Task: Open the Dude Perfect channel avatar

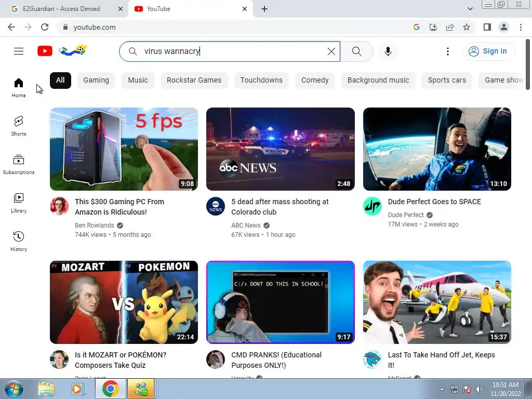Action: pos(372,206)
